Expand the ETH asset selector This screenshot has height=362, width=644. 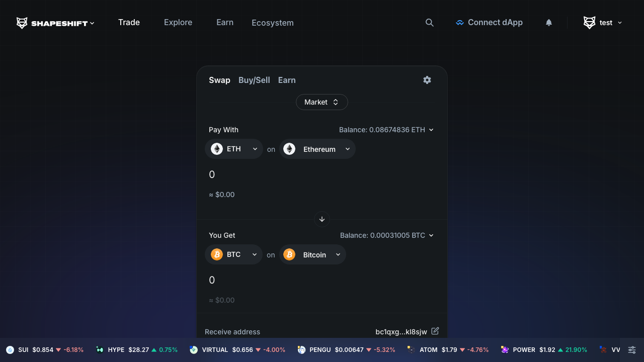(233, 149)
